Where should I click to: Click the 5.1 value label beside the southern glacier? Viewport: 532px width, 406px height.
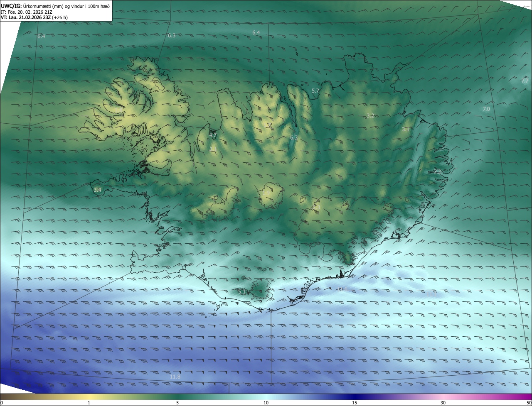242,292
